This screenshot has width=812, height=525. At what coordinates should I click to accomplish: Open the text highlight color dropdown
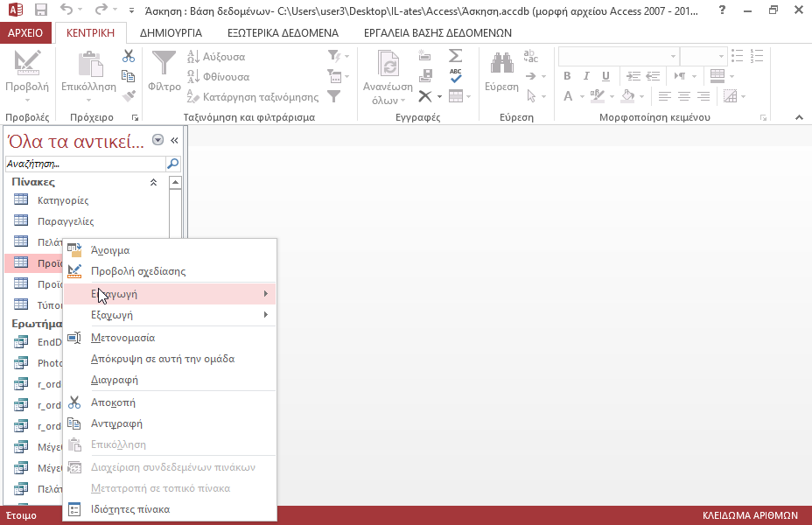(x=612, y=97)
